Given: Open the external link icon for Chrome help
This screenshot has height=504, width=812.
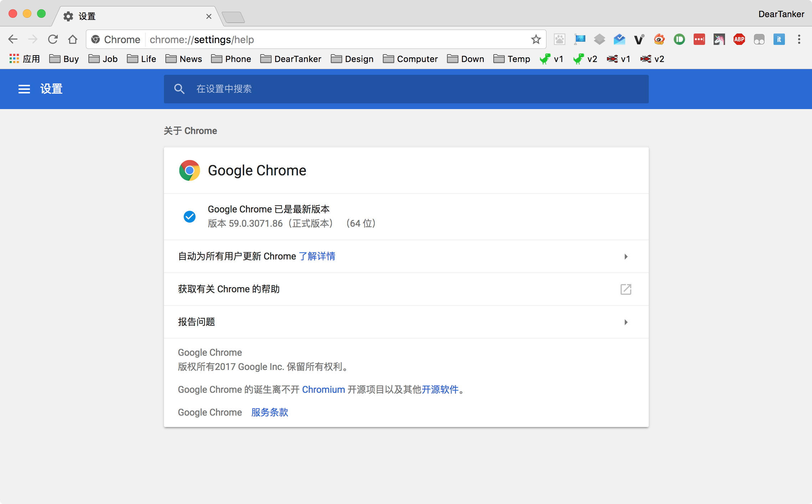Looking at the screenshot, I should click(626, 289).
